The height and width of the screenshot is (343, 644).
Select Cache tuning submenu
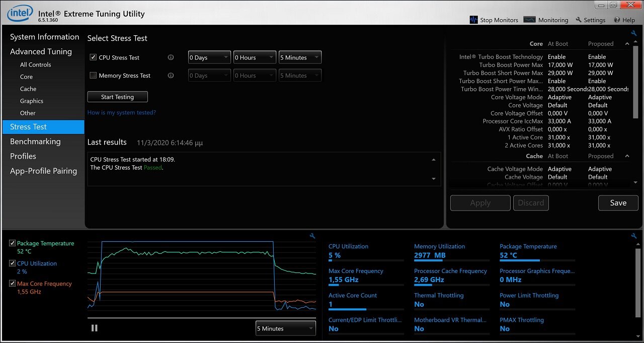pyautogui.click(x=28, y=89)
